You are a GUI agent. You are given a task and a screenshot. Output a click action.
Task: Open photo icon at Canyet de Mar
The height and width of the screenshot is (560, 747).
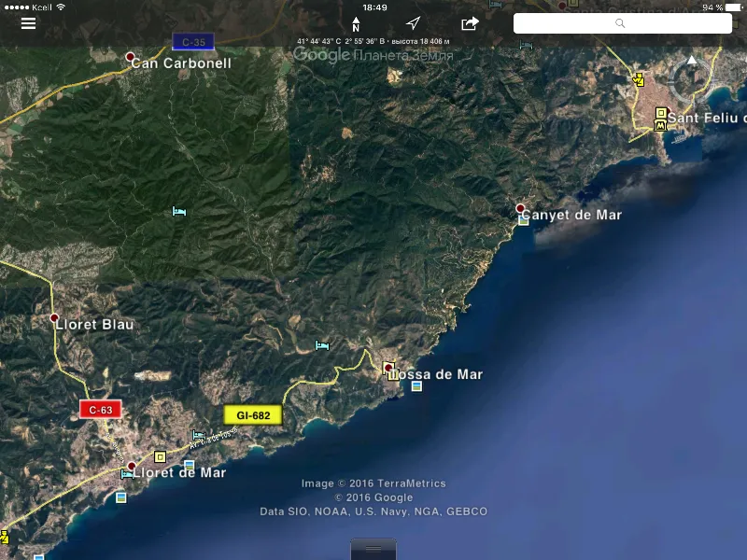pyautogui.click(x=524, y=220)
